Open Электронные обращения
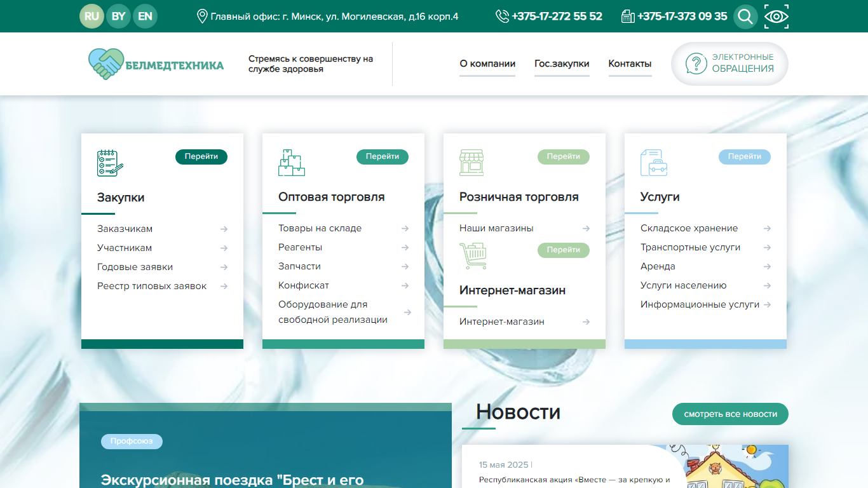 (x=729, y=64)
